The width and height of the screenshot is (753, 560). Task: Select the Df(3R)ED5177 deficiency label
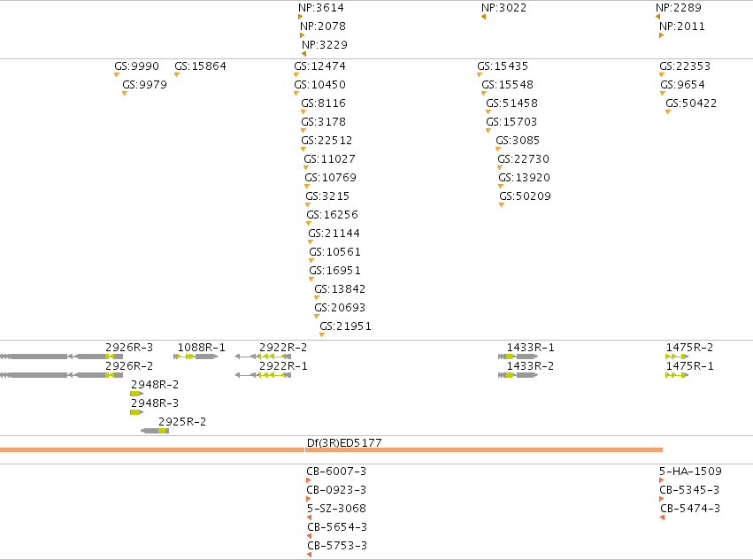pos(344,443)
